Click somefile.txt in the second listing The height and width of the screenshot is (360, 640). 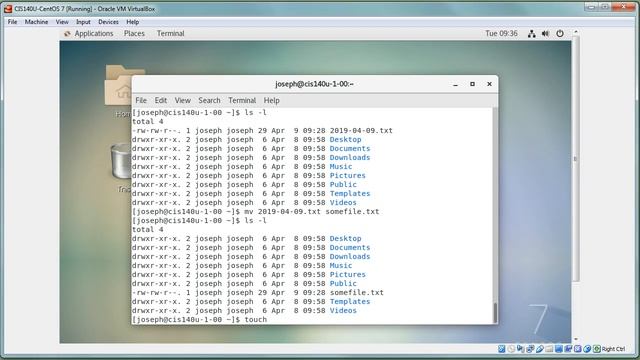click(357, 293)
